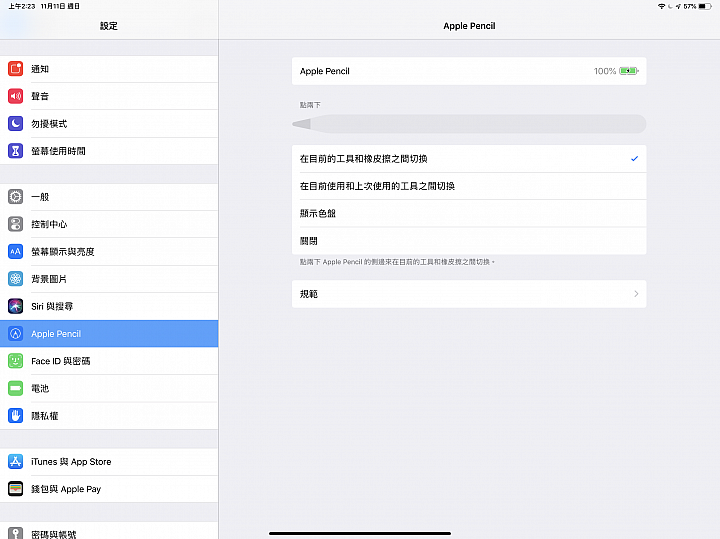Open 勿擾模式 settings row
This screenshot has height=539, width=720.
pos(109,124)
